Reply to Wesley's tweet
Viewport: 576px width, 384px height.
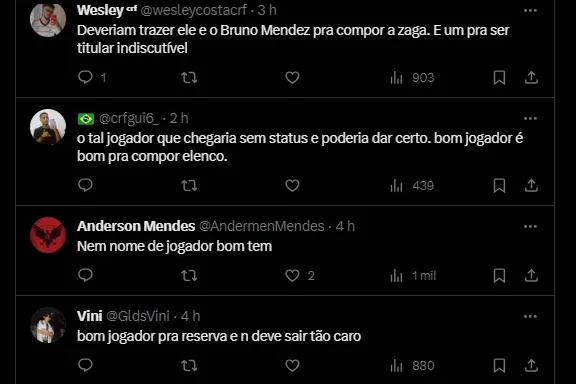[85, 78]
